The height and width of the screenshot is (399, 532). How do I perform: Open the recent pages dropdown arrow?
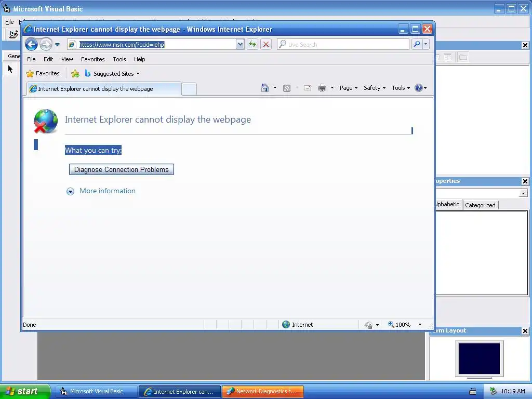click(57, 45)
